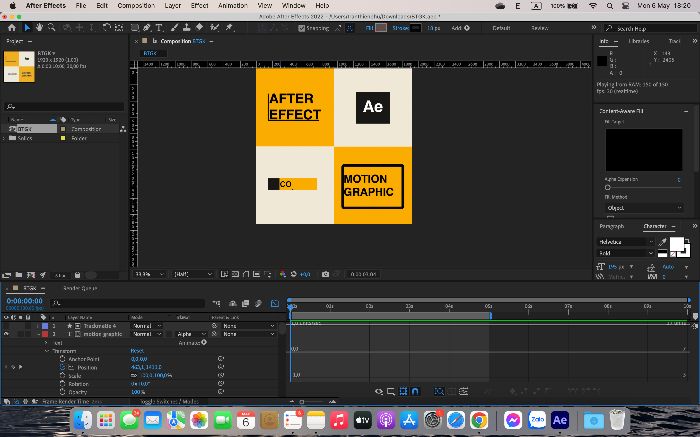Collapse the Transform property group
Viewport: 700px width, 437px height.
tap(46, 351)
